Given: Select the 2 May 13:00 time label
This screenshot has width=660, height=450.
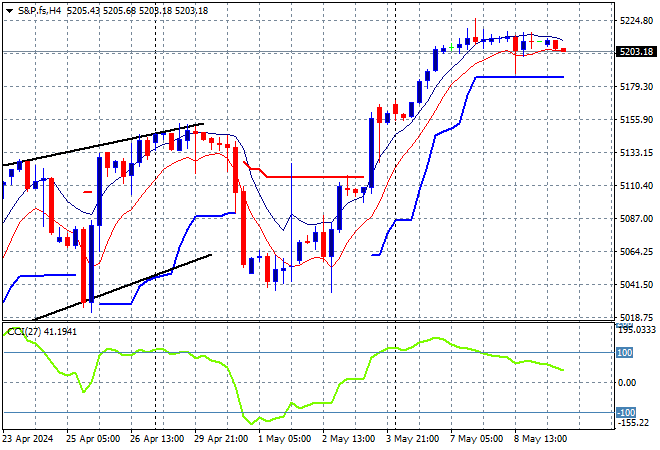Looking at the screenshot, I should tap(349, 439).
